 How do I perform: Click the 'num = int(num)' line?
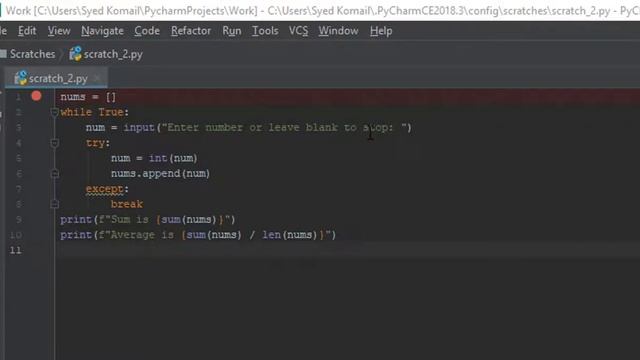(x=154, y=158)
